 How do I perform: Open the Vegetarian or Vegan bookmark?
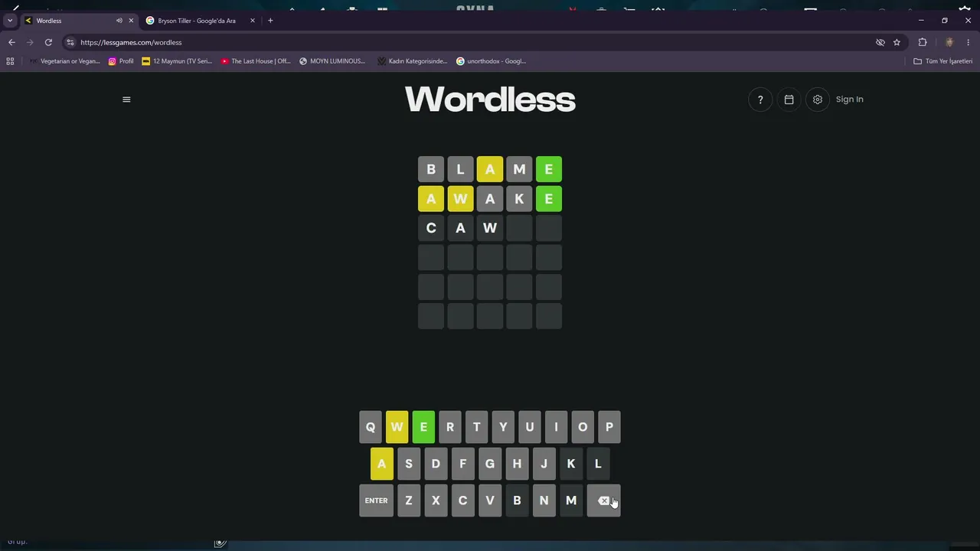coord(64,61)
